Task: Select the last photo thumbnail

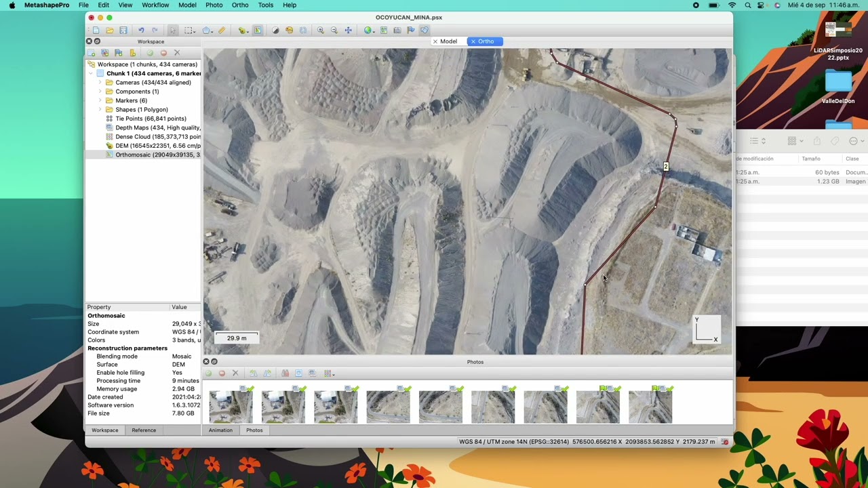Action: pos(650,407)
